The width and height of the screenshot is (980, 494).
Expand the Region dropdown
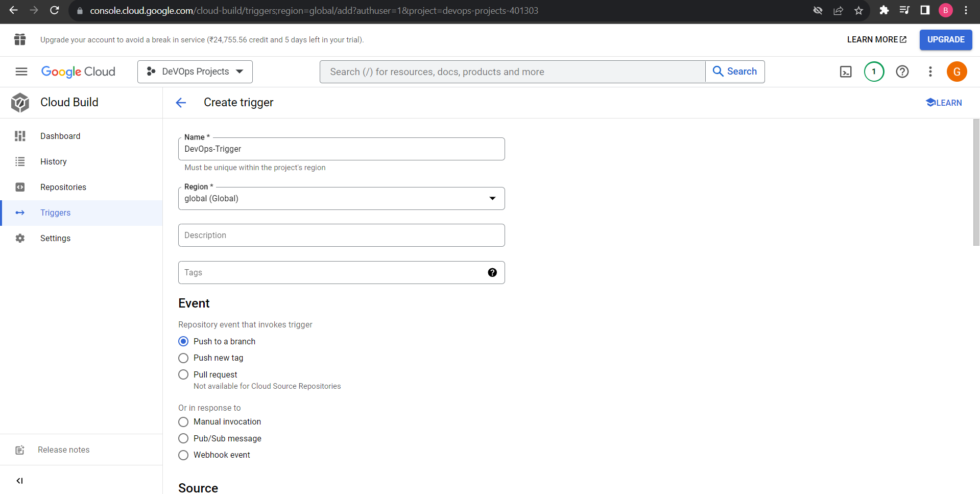342,198
